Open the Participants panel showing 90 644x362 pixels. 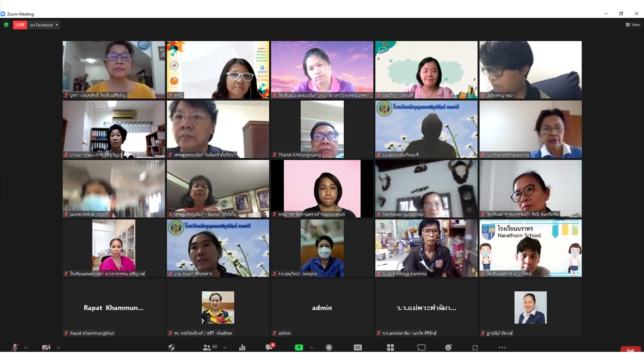point(210,347)
